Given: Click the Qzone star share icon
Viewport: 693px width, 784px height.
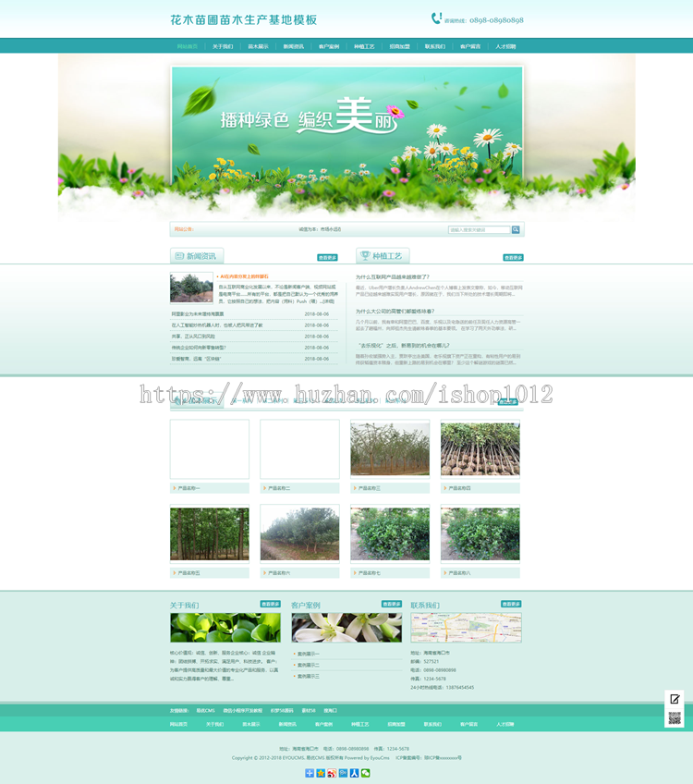Looking at the screenshot, I should (x=321, y=773).
